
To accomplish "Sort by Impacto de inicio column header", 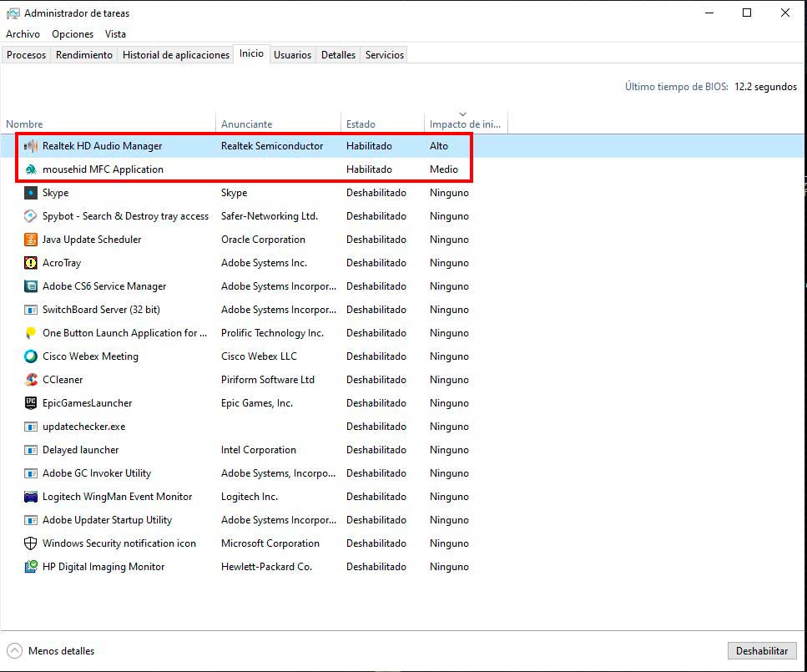I will pyautogui.click(x=465, y=124).
